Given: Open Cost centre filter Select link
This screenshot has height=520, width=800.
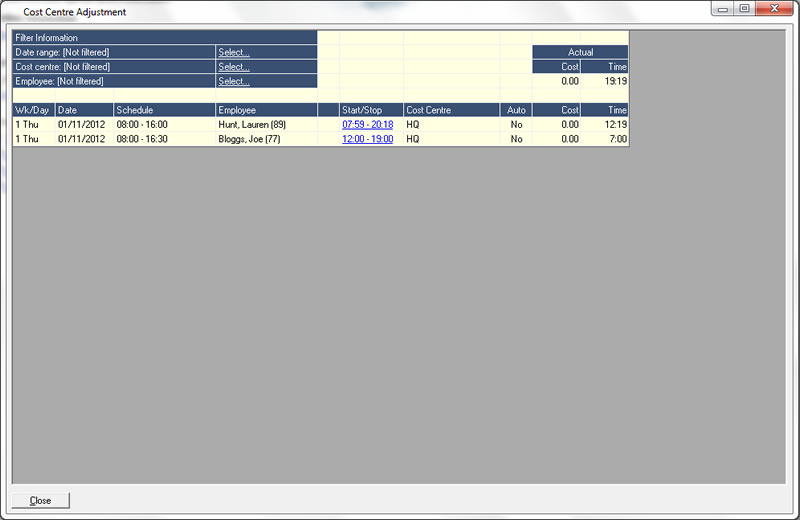Looking at the screenshot, I should coord(234,67).
